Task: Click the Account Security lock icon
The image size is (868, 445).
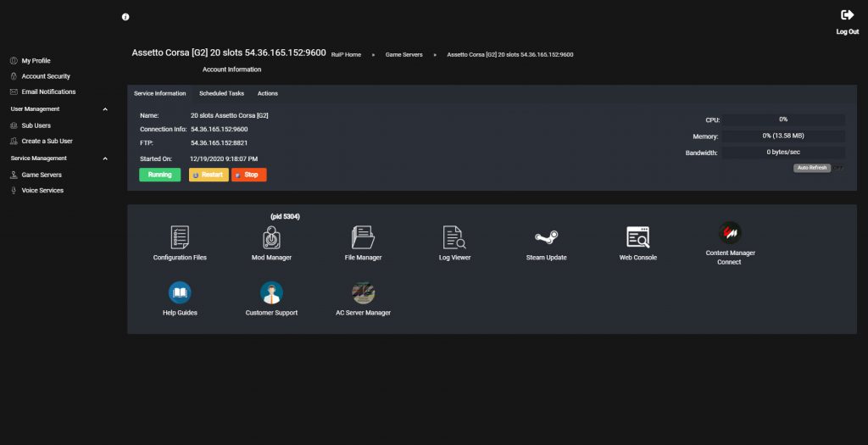Action: 14,76
